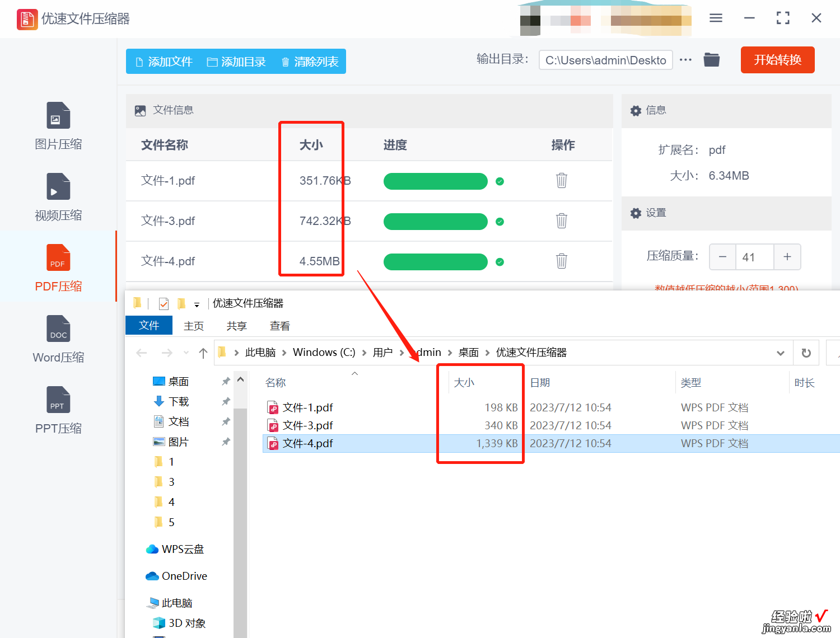This screenshot has width=840, height=638.
Task: Open output folder via dark folder icon
Action: (x=712, y=59)
